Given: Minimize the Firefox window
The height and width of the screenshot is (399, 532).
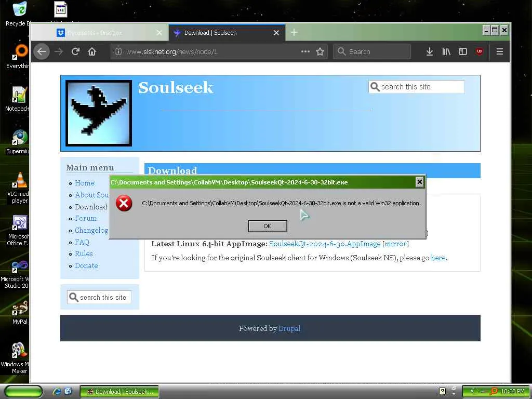Looking at the screenshot, I should click(486, 30).
